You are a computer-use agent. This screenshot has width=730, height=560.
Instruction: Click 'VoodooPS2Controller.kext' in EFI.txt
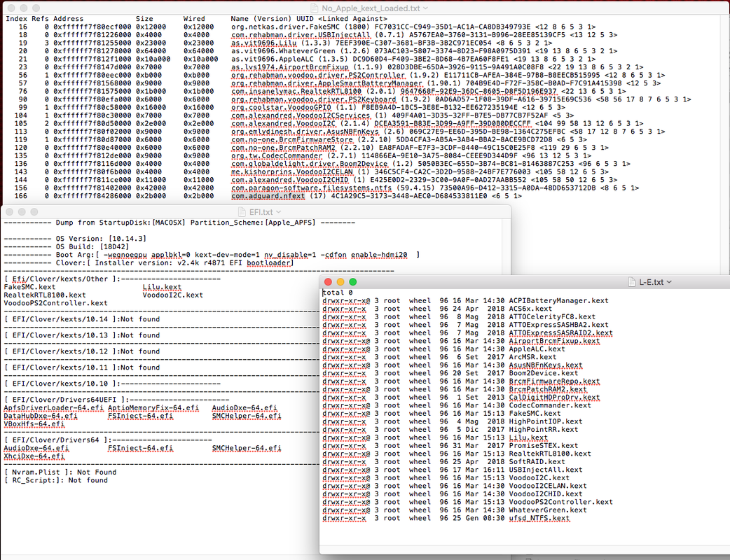(55, 303)
